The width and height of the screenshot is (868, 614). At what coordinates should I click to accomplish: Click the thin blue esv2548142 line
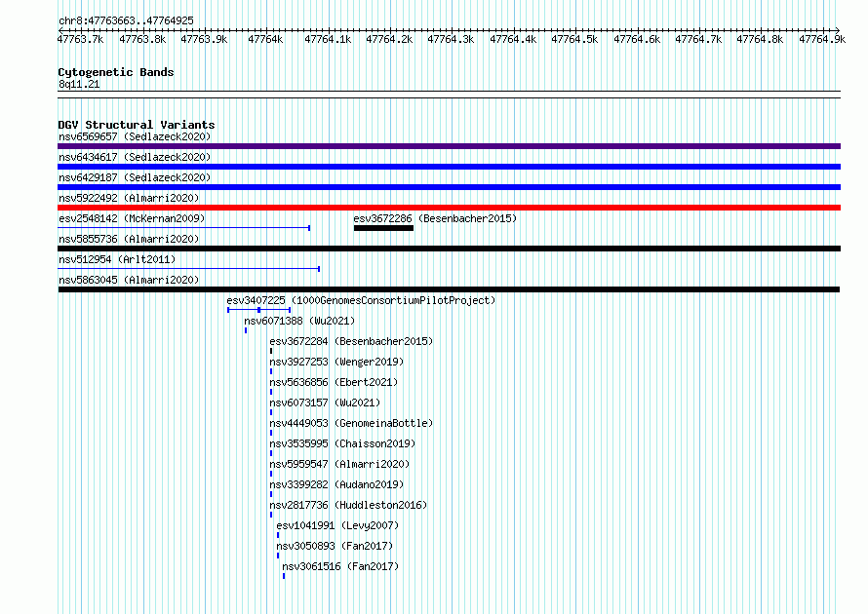point(183,228)
